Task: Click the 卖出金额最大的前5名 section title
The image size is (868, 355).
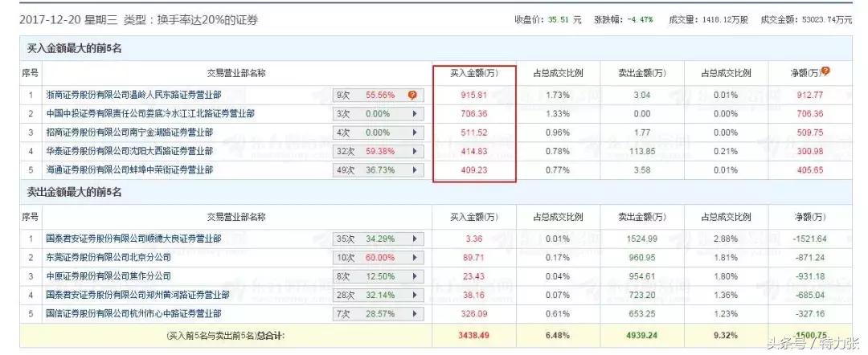Action: click(x=74, y=193)
